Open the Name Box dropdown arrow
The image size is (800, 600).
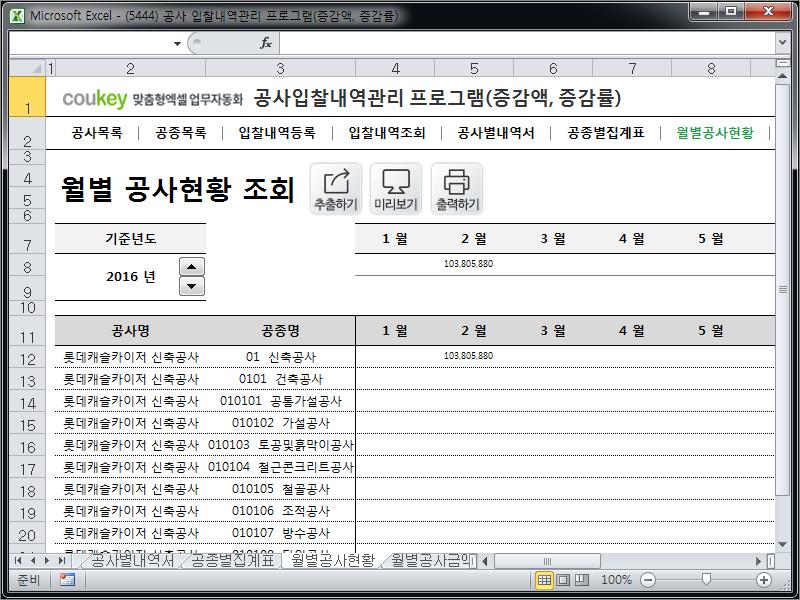(x=177, y=43)
